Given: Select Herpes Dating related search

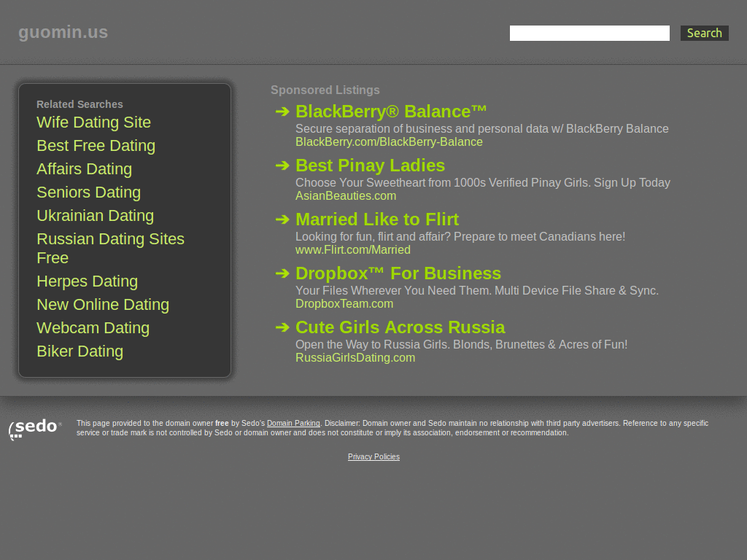Looking at the screenshot, I should click(88, 281).
